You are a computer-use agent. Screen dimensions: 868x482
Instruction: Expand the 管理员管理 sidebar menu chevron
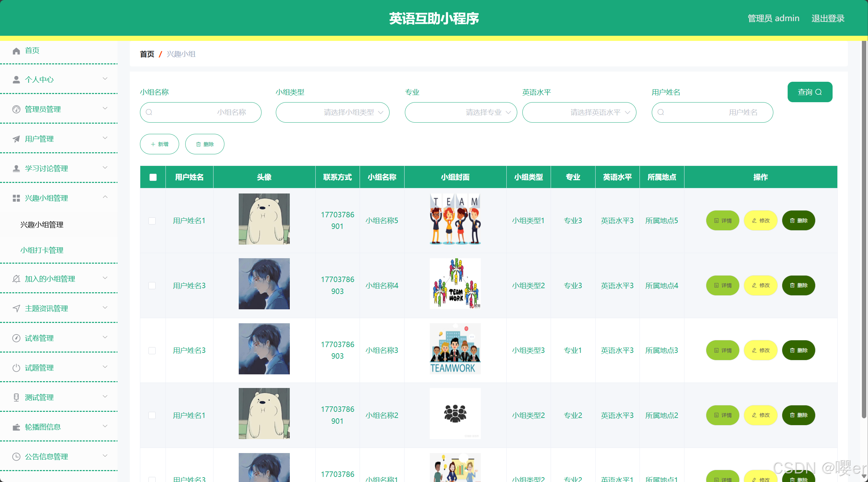pyautogui.click(x=105, y=109)
